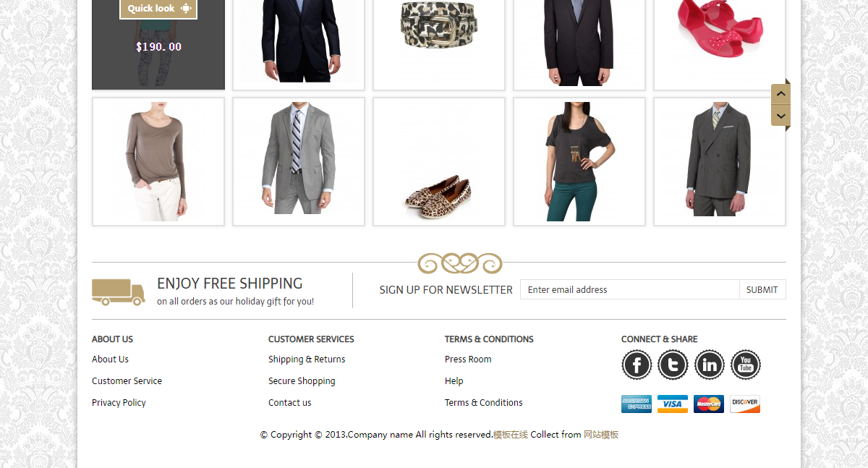Focus the Enter email address field
The width and height of the screenshot is (868, 468).
tap(630, 289)
